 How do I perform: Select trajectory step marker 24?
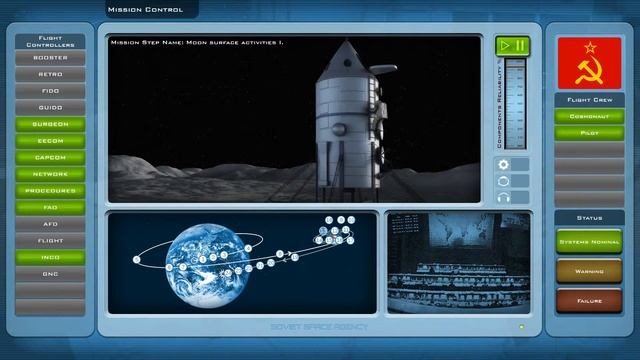(228, 273)
